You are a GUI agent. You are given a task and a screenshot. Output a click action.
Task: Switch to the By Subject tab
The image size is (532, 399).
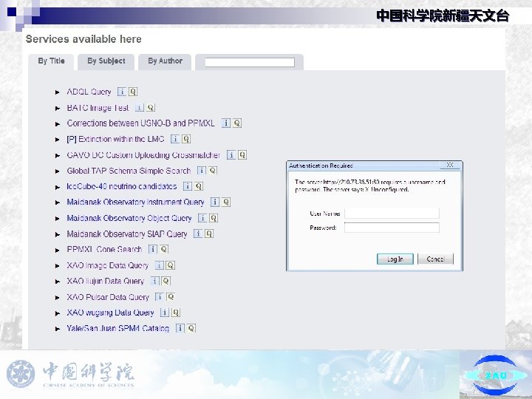pos(106,61)
